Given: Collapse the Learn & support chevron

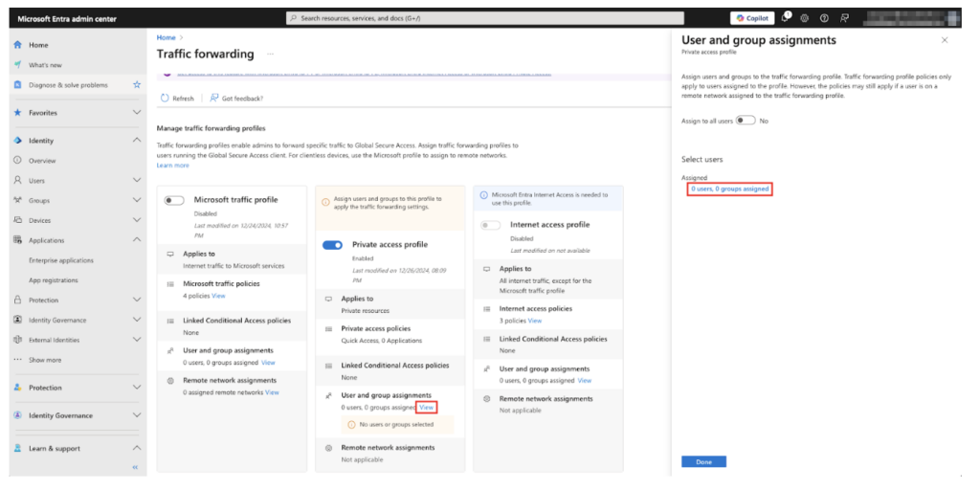Looking at the screenshot, I should tap(137, 448).
